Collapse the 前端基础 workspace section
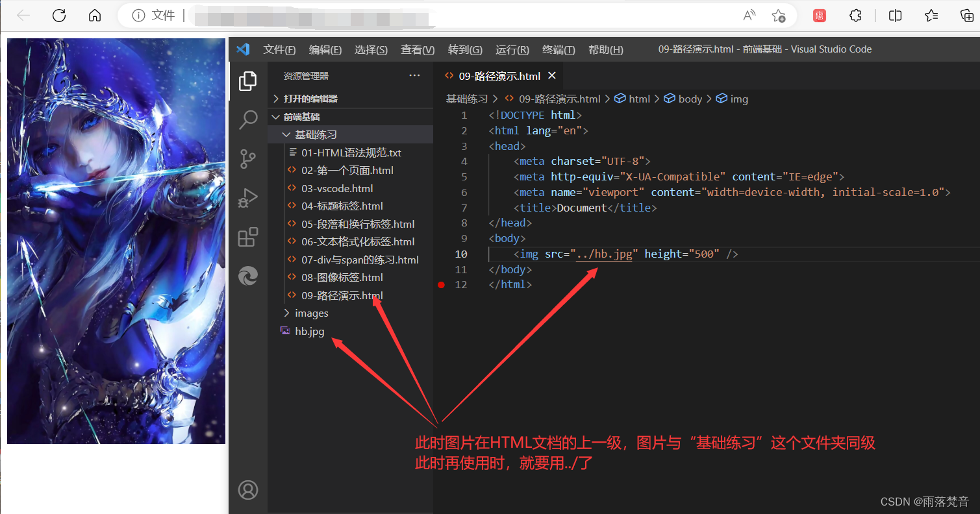The width and height of the screenshot is (980, 514). click(351, 117)
